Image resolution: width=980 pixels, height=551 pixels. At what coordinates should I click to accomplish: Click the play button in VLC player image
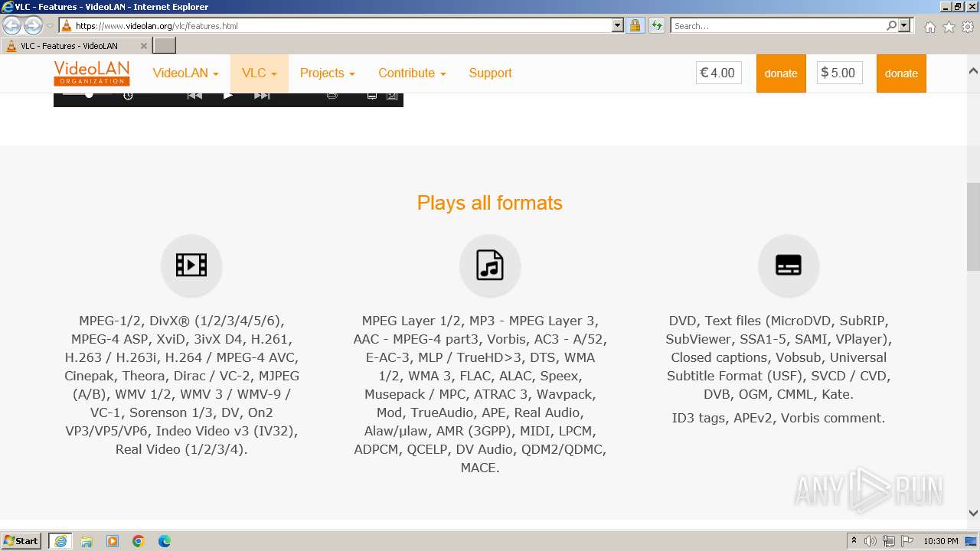[227, 96]
